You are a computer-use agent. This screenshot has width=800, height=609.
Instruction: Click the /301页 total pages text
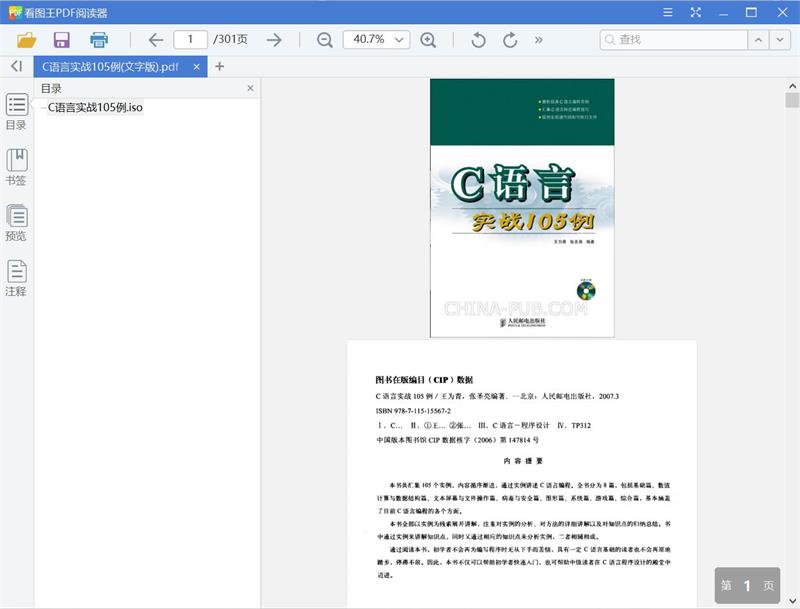click(x=230, y=39)
